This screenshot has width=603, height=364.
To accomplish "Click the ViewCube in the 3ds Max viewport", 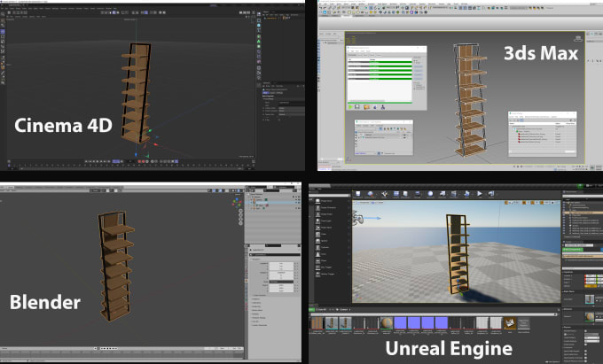I will coord(578,38).
